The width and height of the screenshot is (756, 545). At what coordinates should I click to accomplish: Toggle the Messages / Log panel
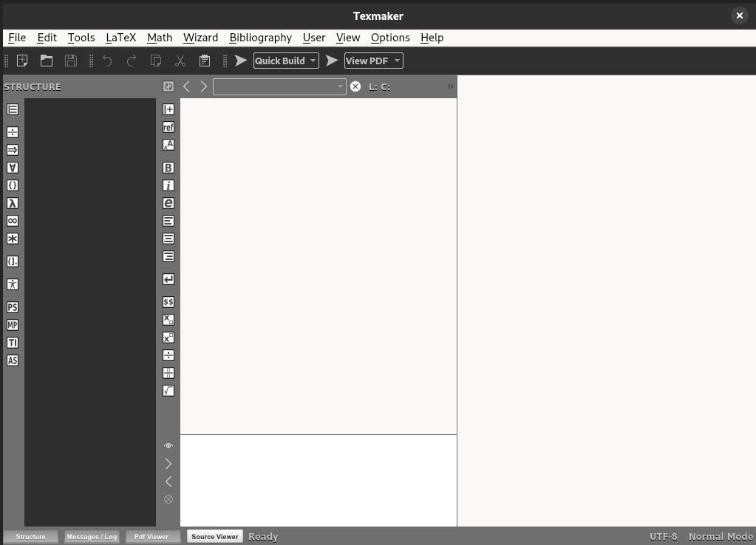point(92,537)
